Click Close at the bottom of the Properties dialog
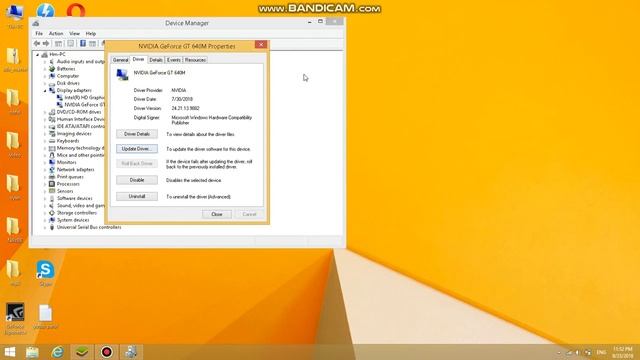The width and height of the screenshot is (640, 360). pos(217,214)
